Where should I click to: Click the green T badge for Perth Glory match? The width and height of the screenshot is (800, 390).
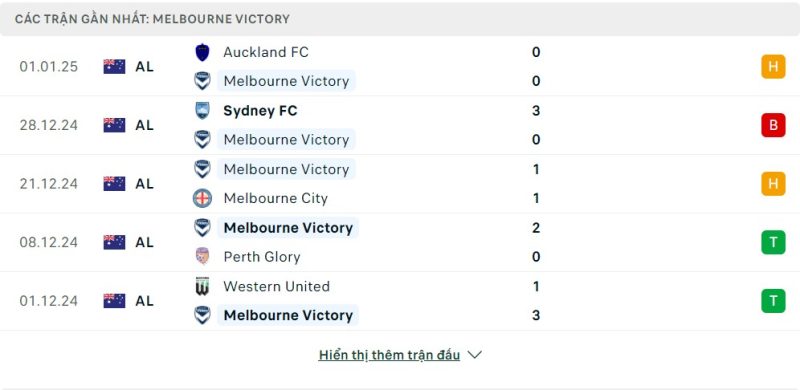click(x=773, y=242)
